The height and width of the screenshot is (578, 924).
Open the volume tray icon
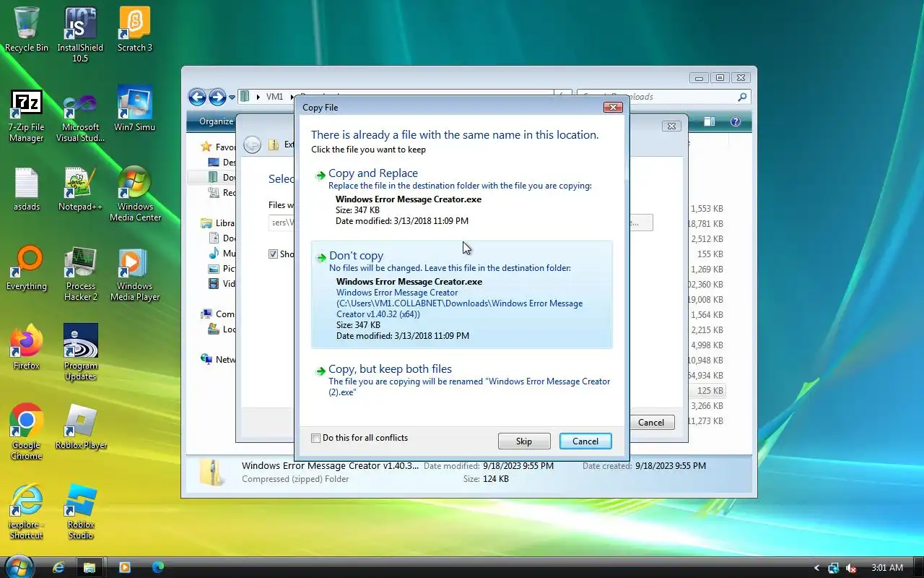[x=851, y=568]
